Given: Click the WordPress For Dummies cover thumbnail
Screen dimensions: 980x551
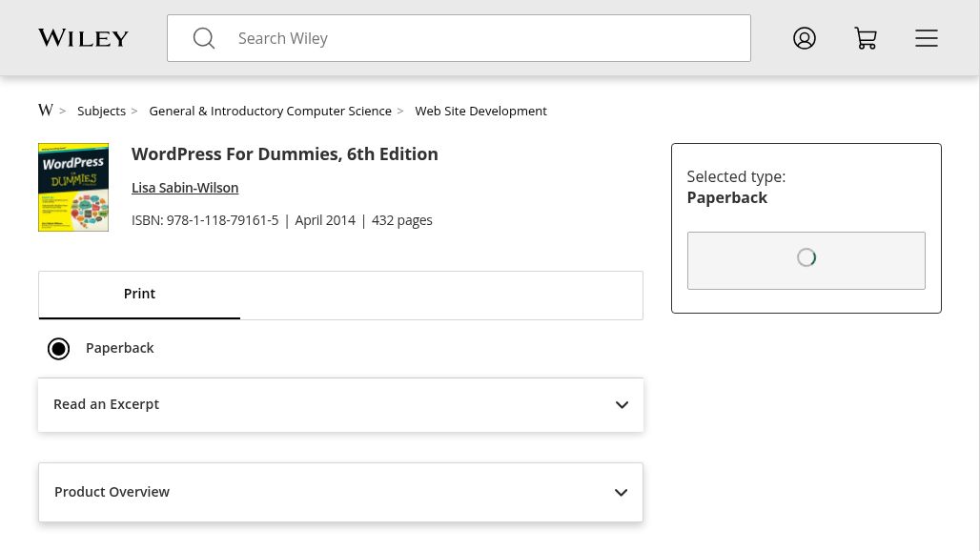Looking at the screenshot, I should (73, 188).
